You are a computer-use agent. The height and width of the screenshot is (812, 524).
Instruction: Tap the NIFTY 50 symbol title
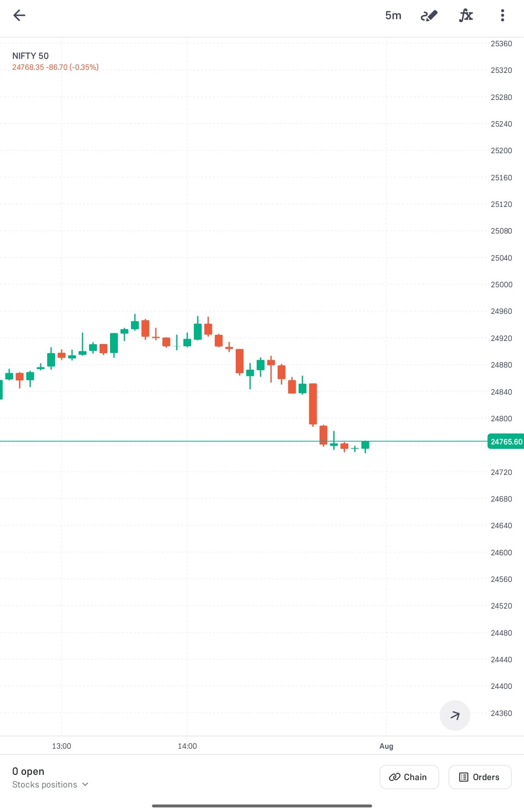click(x=31, y=56)
